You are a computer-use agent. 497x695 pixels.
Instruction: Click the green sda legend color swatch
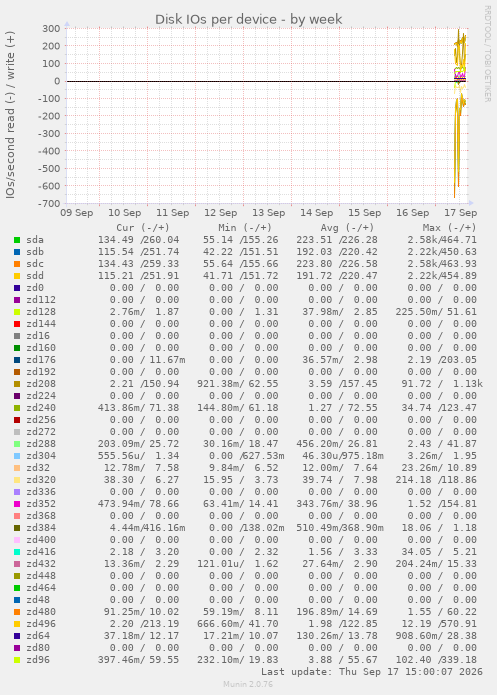click(x=17, y=240)
